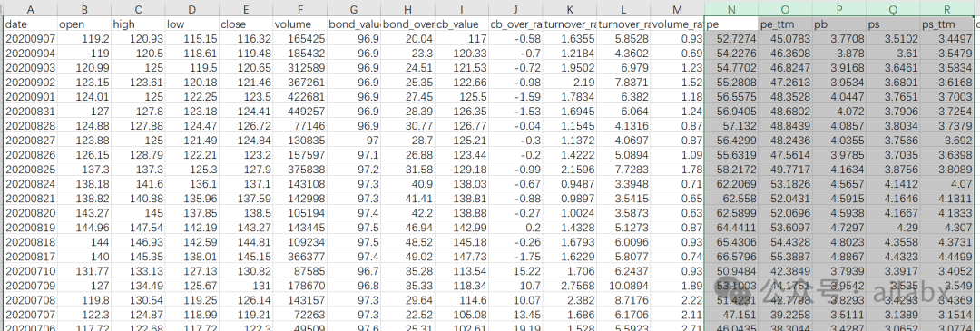Select highlighted column N header
The width and height of the screenshot is (980, 331).
(x=731, y=9)
